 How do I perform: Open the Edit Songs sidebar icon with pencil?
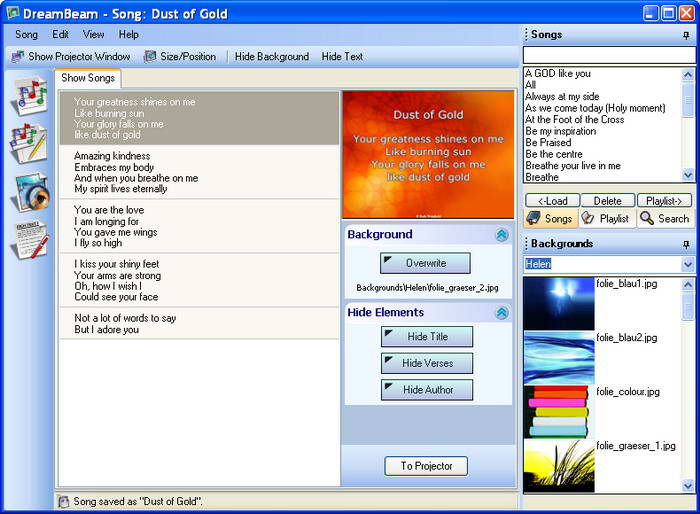coord(29,144)
